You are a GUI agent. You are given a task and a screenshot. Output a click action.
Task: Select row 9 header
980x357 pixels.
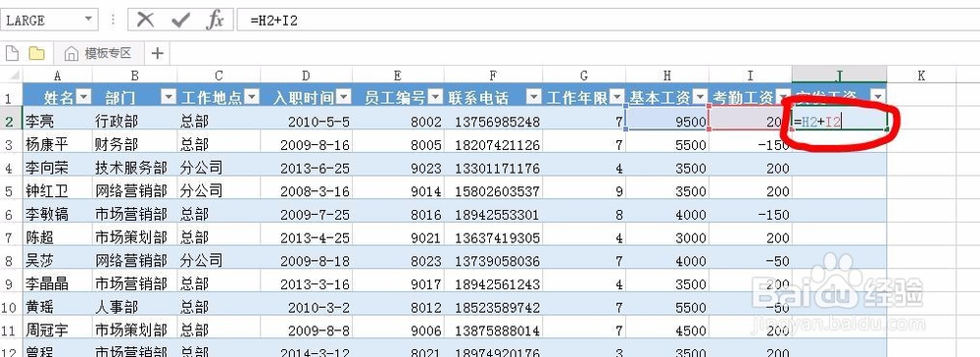11,283
